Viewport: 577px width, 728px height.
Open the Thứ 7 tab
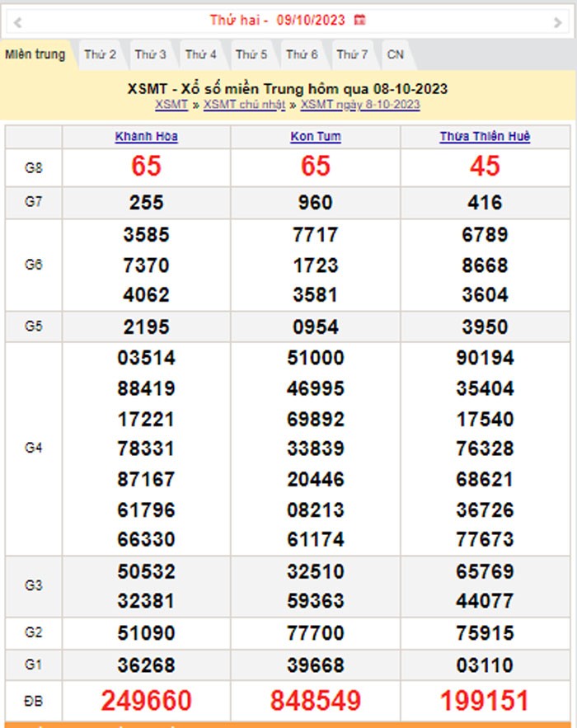352,55
